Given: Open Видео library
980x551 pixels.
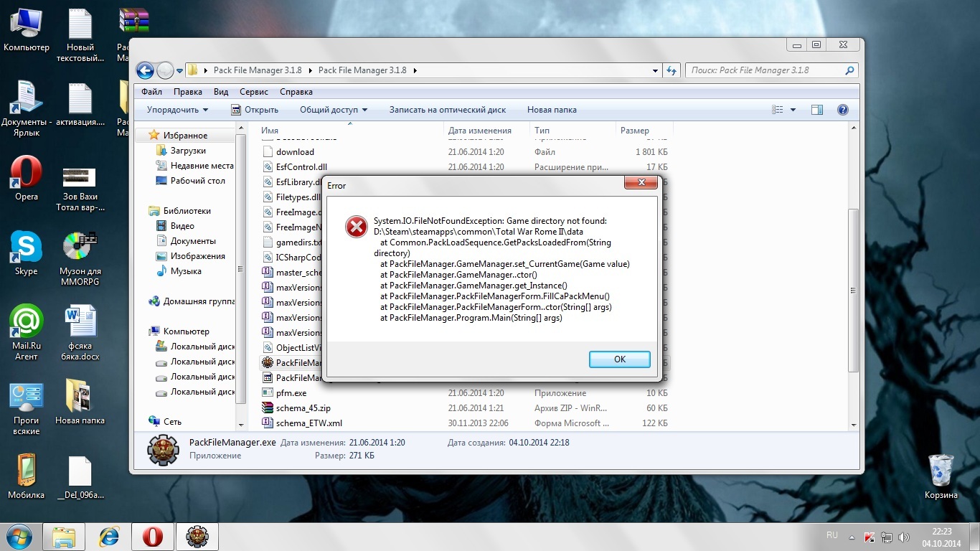Looking at the screenshot, I should click(182, 226).
